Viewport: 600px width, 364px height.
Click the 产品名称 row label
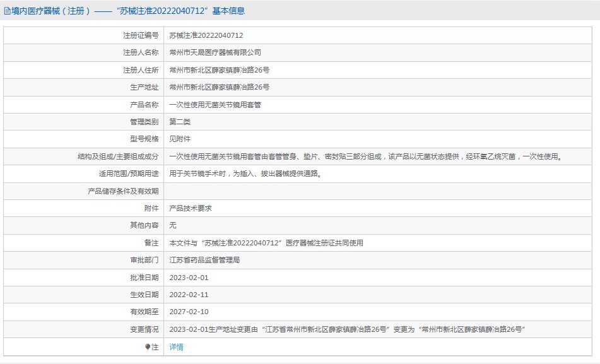click(144, 105)
